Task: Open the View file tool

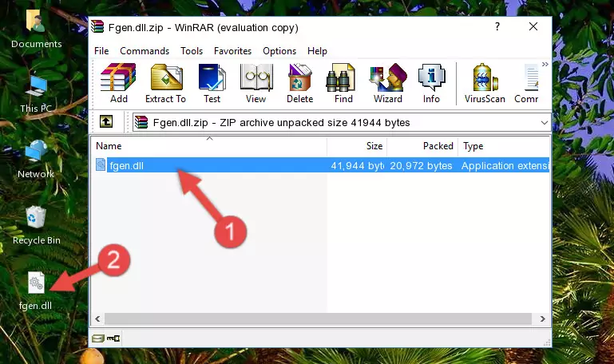Action: tap(256, 83)
